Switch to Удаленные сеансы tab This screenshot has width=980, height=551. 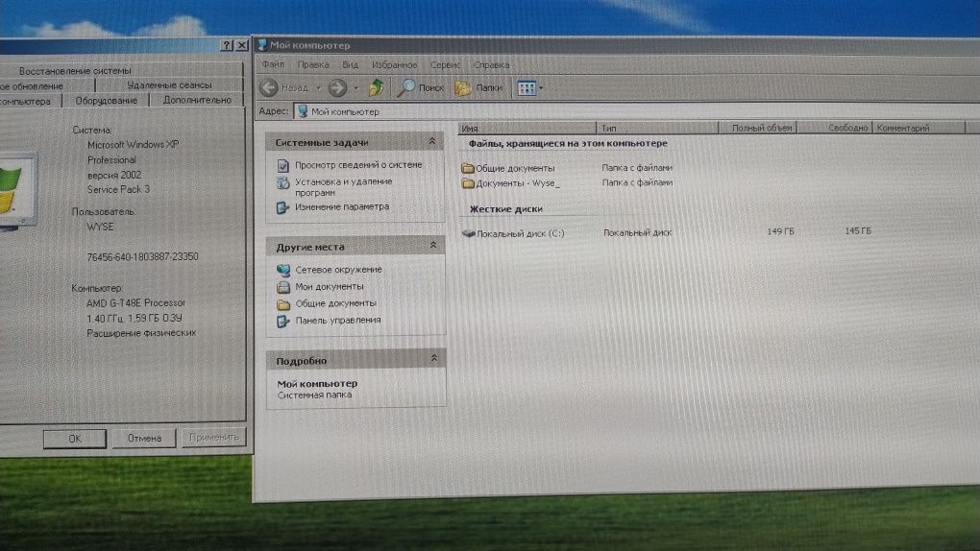[169, 85]
